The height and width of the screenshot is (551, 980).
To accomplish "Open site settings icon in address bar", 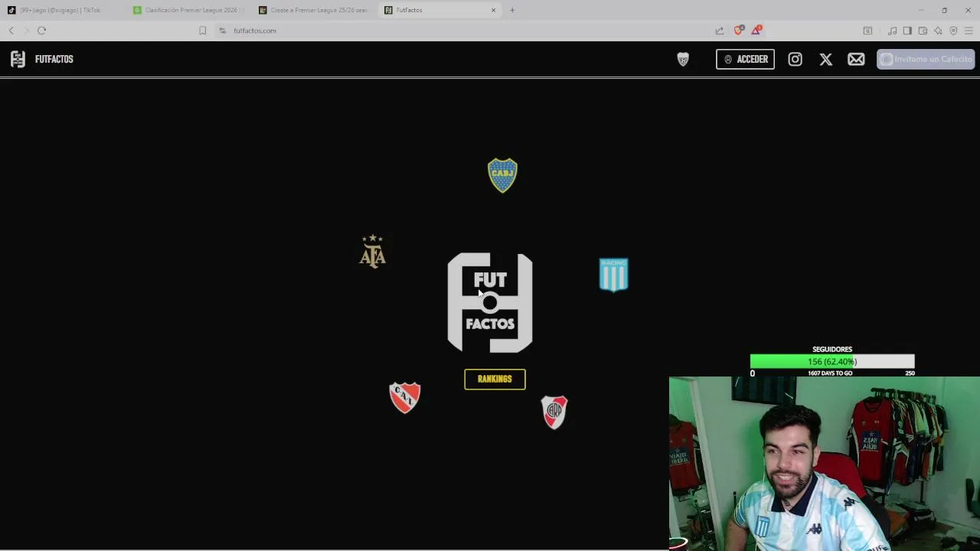I will (222, 31).
